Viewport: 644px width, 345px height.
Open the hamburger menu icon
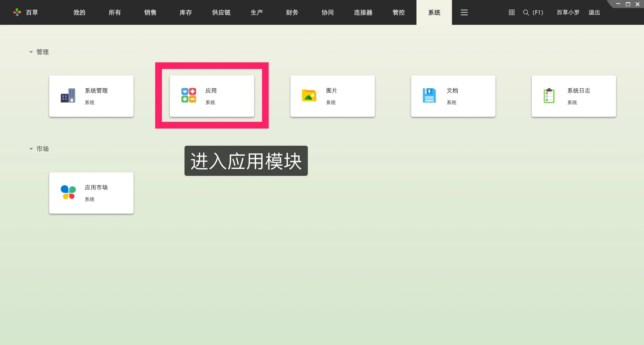coord(464,12)
